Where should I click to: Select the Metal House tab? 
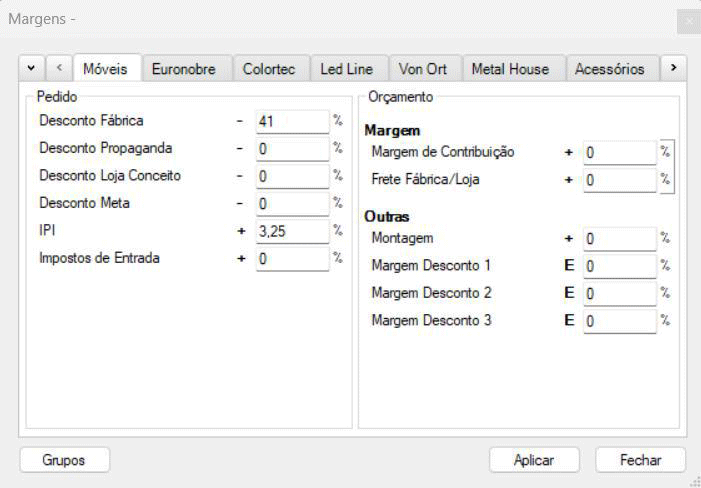(510, 69)
